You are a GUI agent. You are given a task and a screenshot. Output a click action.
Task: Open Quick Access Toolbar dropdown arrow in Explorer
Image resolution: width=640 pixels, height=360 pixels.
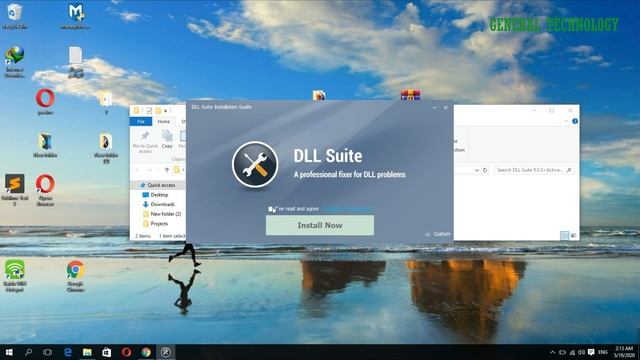click(x=166, y=111)
